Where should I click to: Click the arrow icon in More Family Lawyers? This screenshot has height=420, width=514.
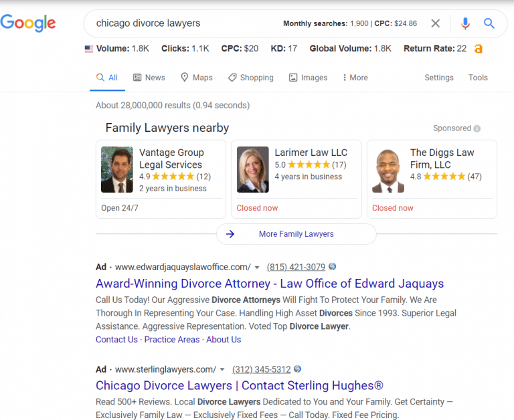point(230,234)
